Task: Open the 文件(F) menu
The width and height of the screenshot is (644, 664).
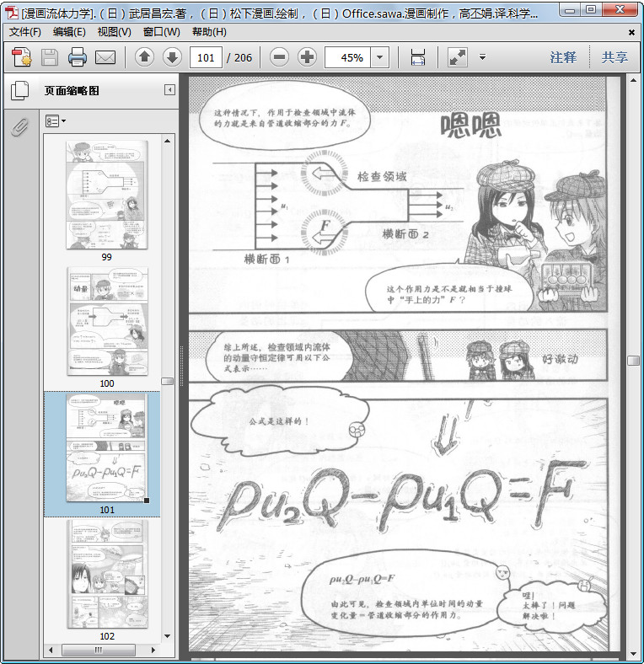Action: [25, 32]
